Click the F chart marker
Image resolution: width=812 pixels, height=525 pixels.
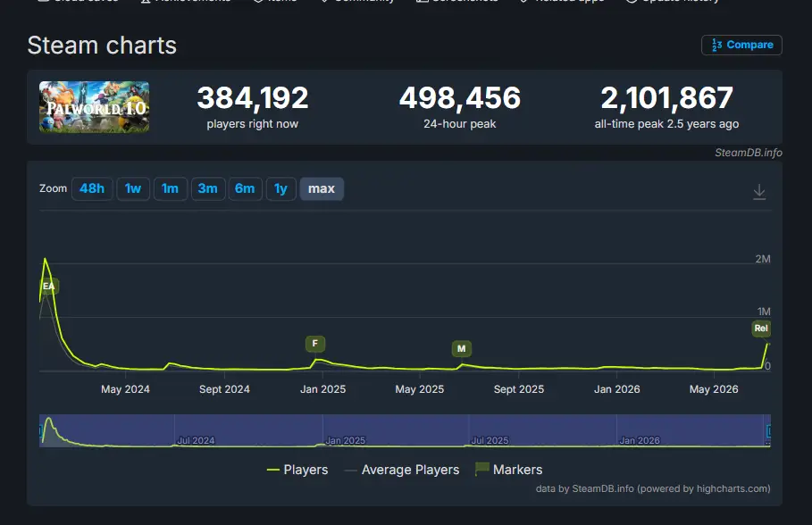point(314,344)
